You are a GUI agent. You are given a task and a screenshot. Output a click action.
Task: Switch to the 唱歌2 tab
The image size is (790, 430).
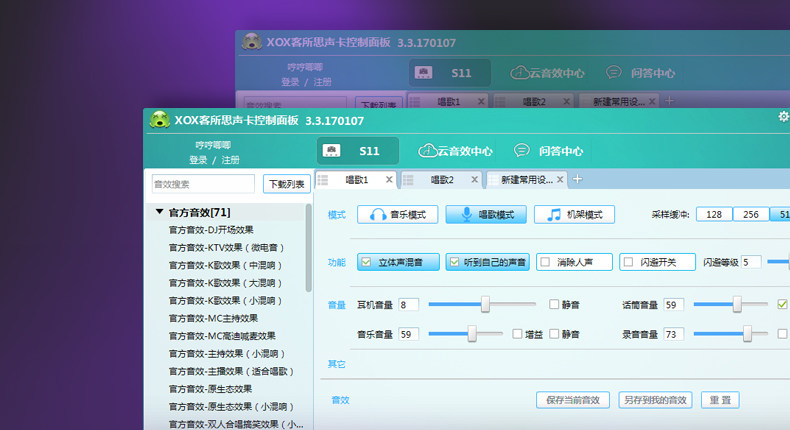pyautogui.click(x=442, y=180)
